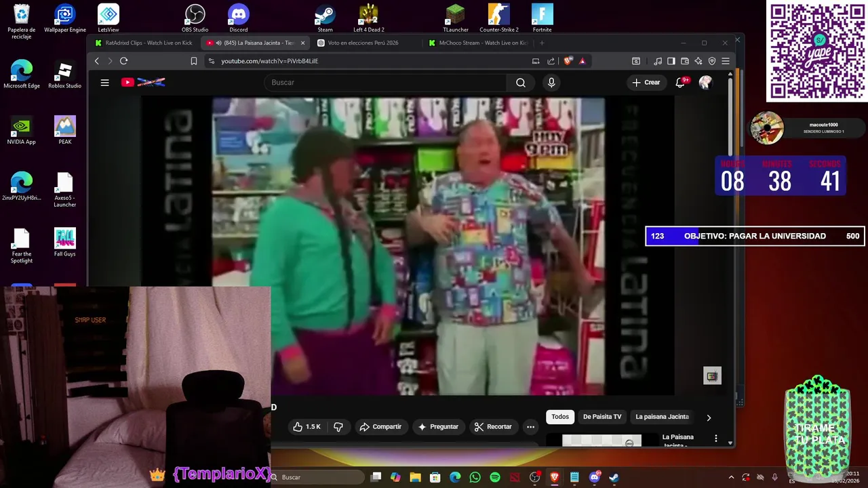Bookmark this page in address bar
Screen dimensions: 868x488
click(194, 61)
